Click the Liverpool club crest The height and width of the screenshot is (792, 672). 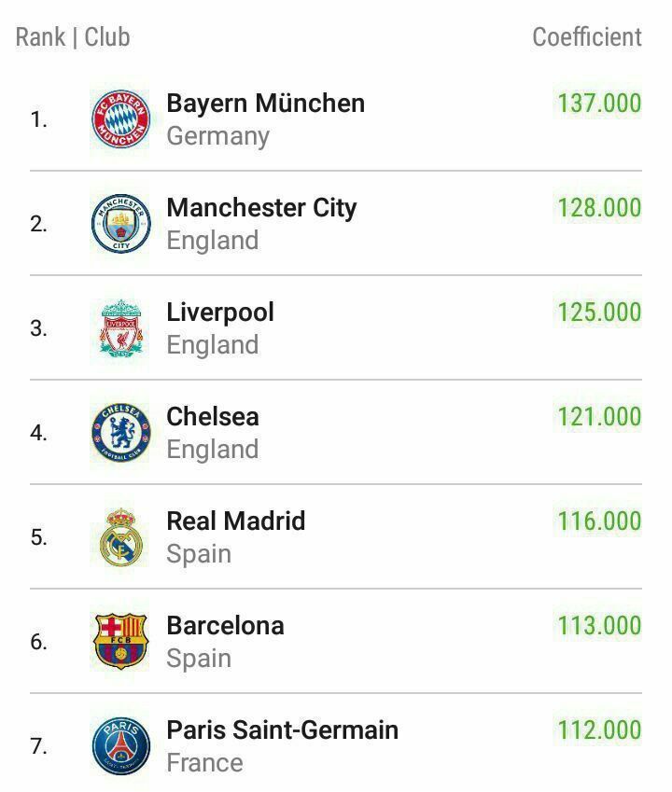[120, 328]
